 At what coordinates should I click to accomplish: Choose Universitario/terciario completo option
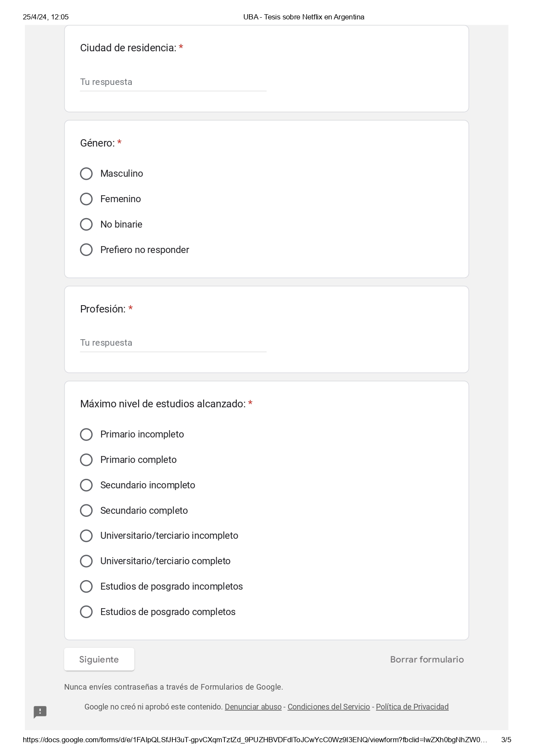tap(86, 561)
